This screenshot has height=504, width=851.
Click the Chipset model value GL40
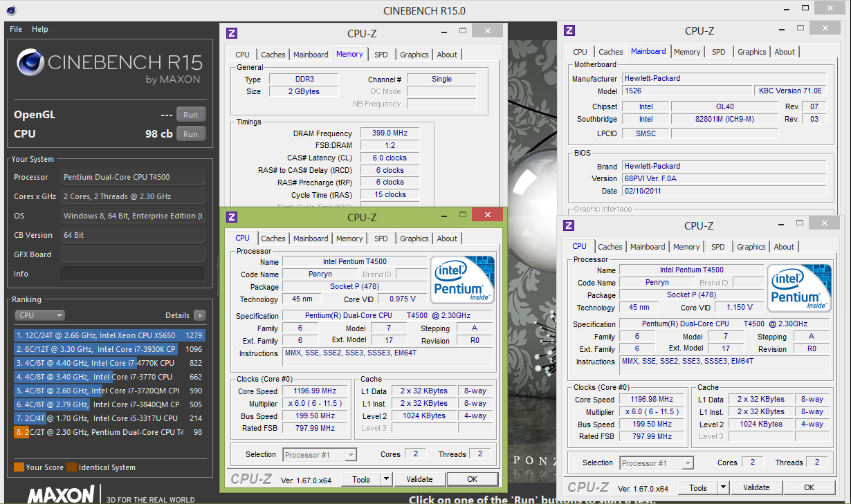click(724, 106)
